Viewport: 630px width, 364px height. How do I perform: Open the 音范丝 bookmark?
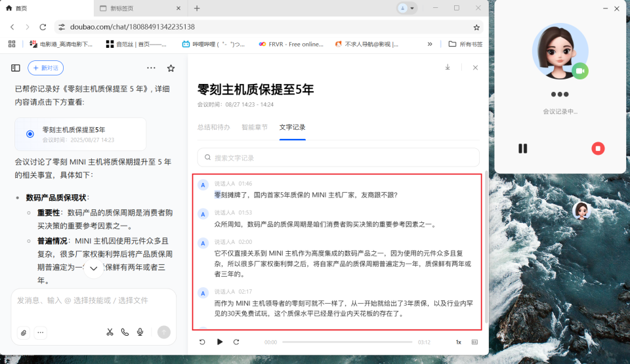point(136,44)
